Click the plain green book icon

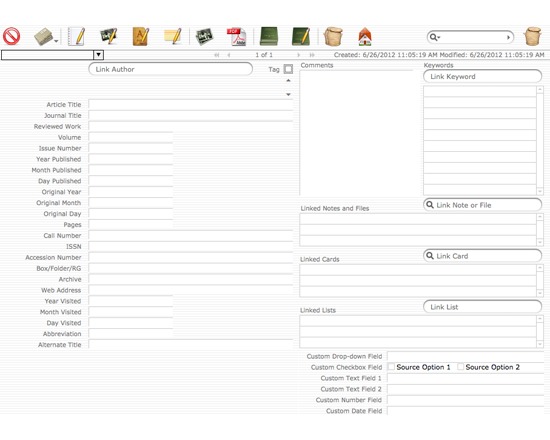pos(269,36)
